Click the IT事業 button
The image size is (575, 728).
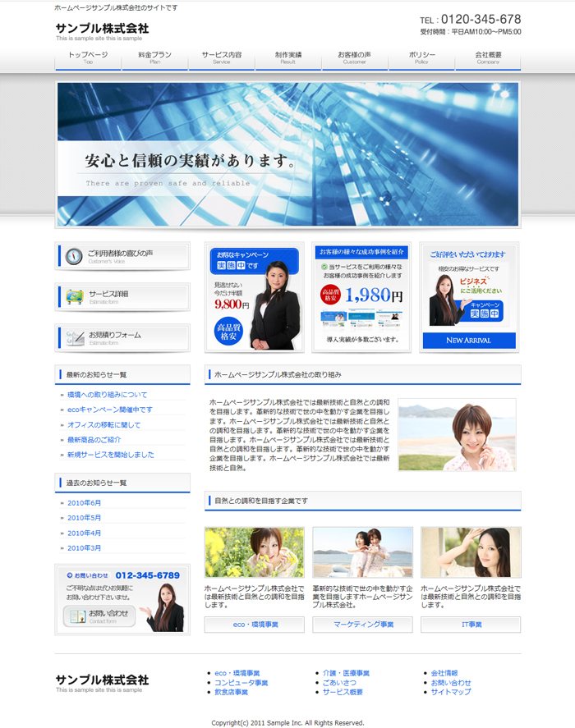(471, 625)
